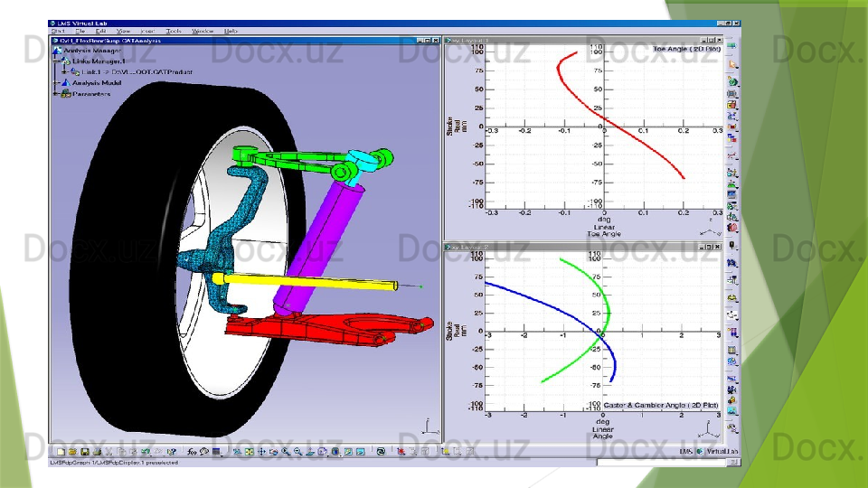This screenshot has height=488, width=868.
Task: Click the Zoom Out magnifier icon
Action: pos(297,451)
